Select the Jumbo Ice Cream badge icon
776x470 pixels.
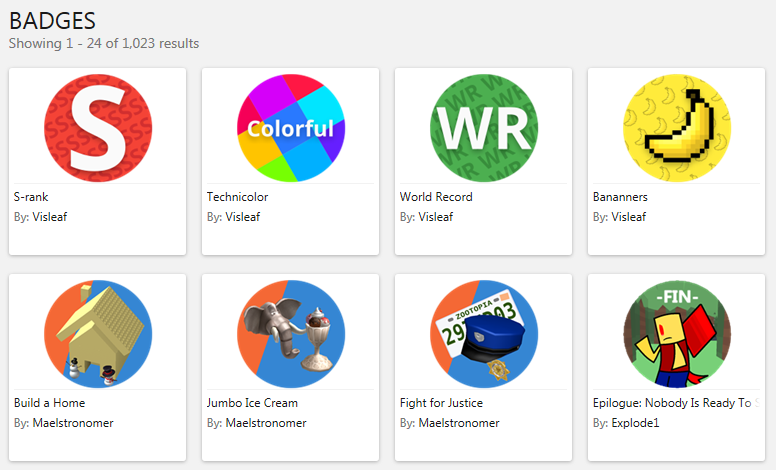pos(290,333)
